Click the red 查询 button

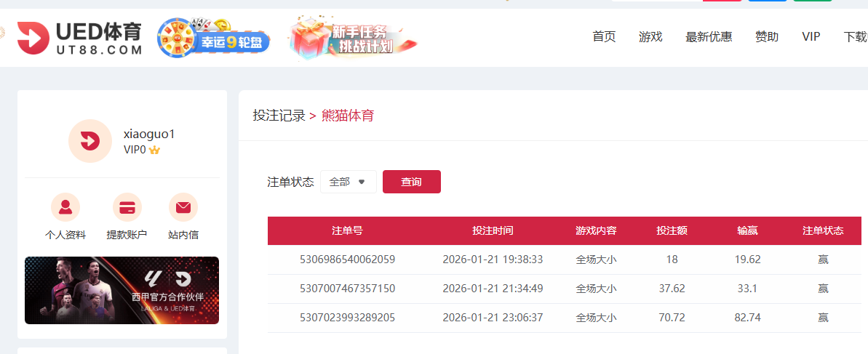pos(411,182)
